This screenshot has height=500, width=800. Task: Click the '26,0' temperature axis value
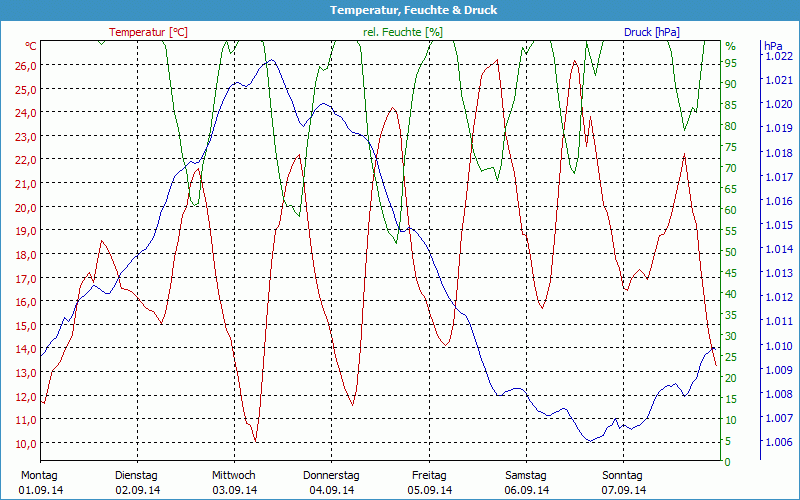pyautogui.click(x=27, y=65)
